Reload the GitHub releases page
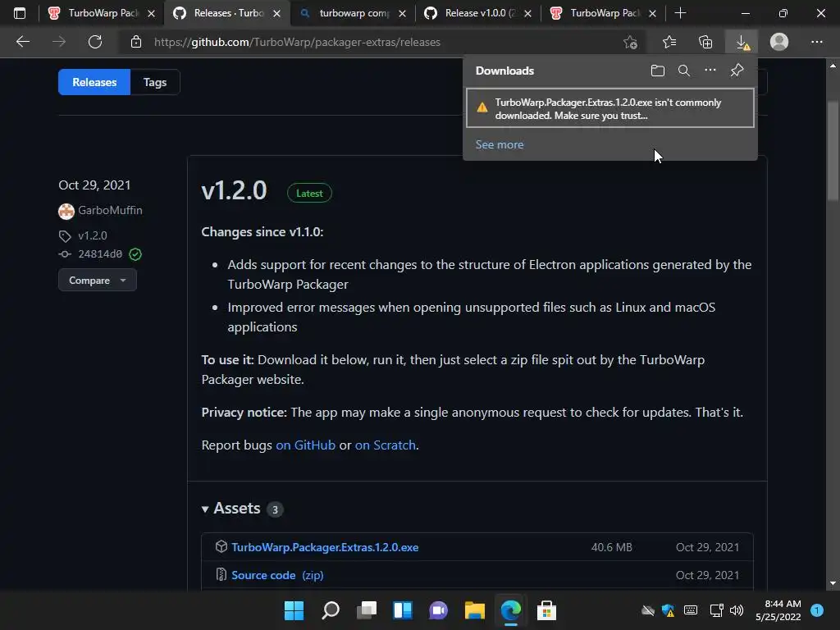The image size is (840, 630). [95, 42]
